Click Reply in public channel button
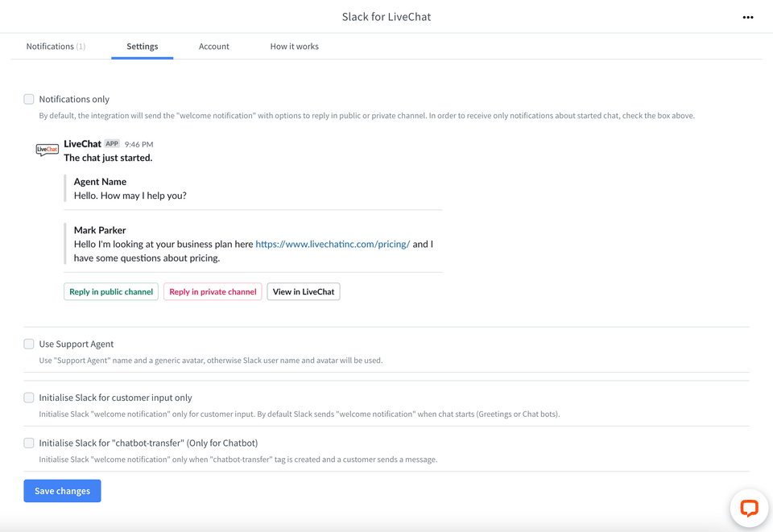773x532 pixels. point(111,291)
